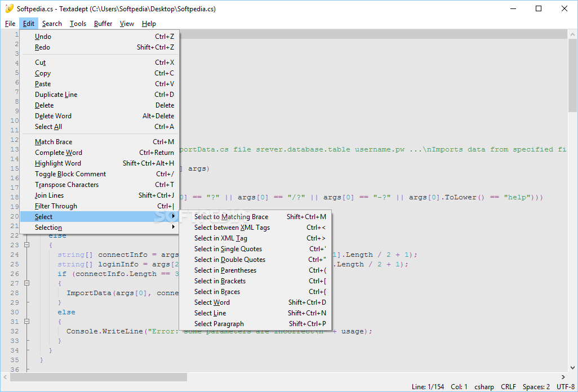Click the horizontal scrollbar thumb

tap(99, 377)
